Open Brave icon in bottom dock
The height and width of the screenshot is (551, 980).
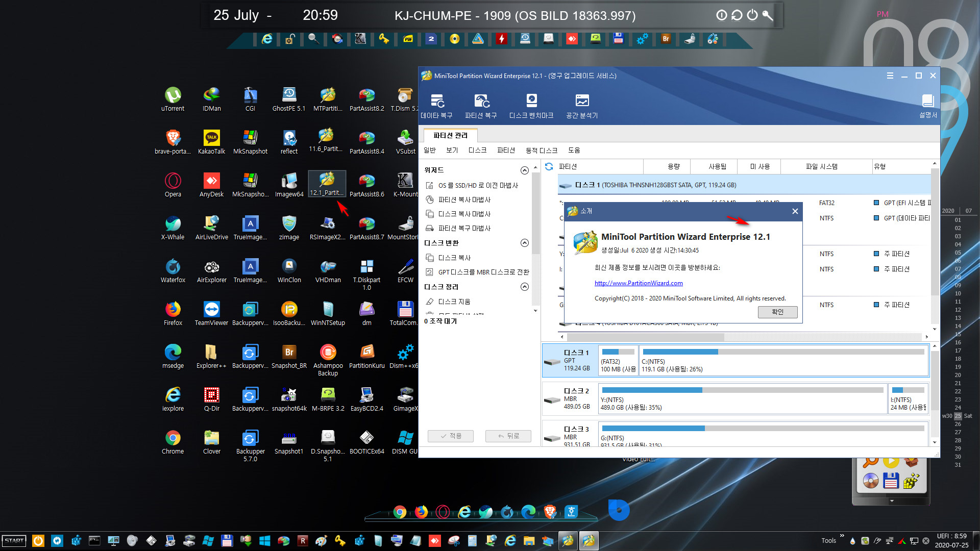coord(550,512)
